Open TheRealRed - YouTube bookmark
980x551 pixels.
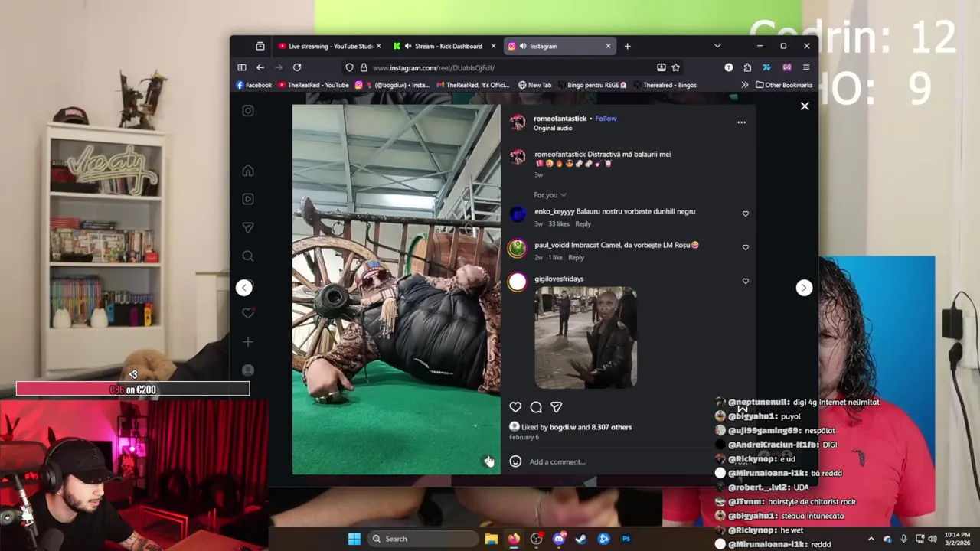[313, 85]
